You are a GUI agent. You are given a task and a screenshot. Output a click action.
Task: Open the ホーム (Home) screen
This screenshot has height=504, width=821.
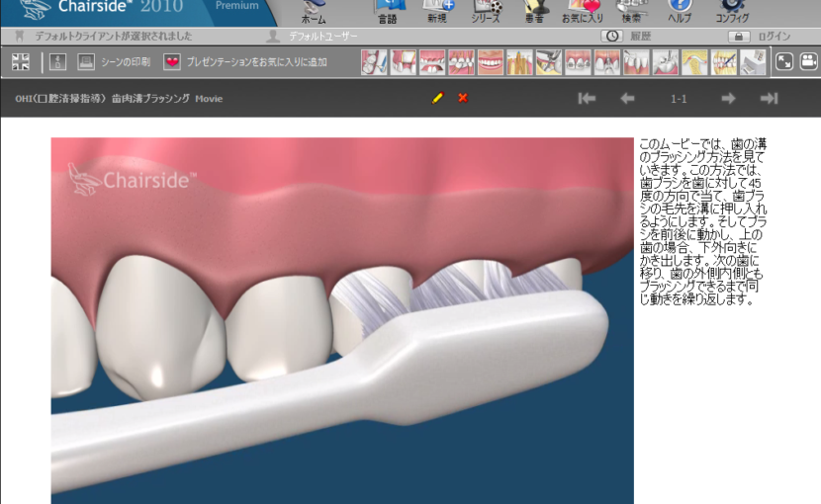314,12
